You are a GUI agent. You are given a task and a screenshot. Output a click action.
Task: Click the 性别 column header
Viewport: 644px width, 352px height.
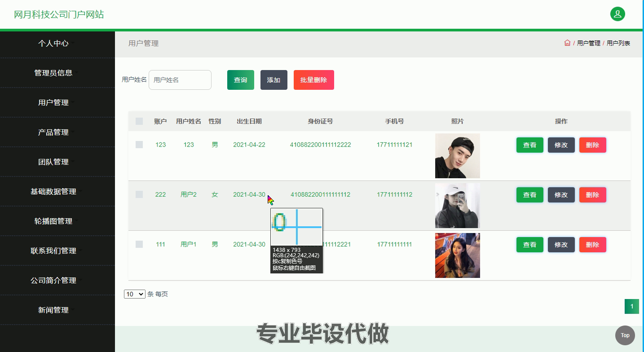point(215,121)
